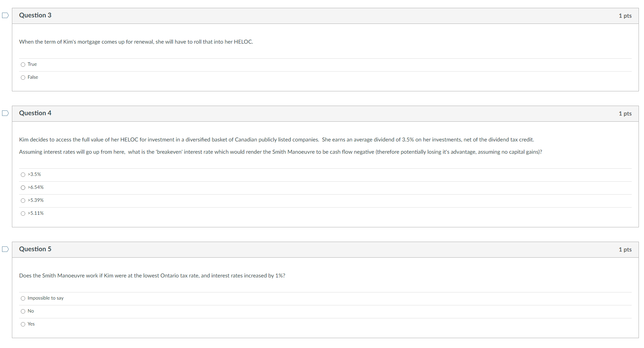Image resolution: width=644 pixels, height=348 pixels.
Task: Choose 'No' for Question 5
Action: (23, 311)
